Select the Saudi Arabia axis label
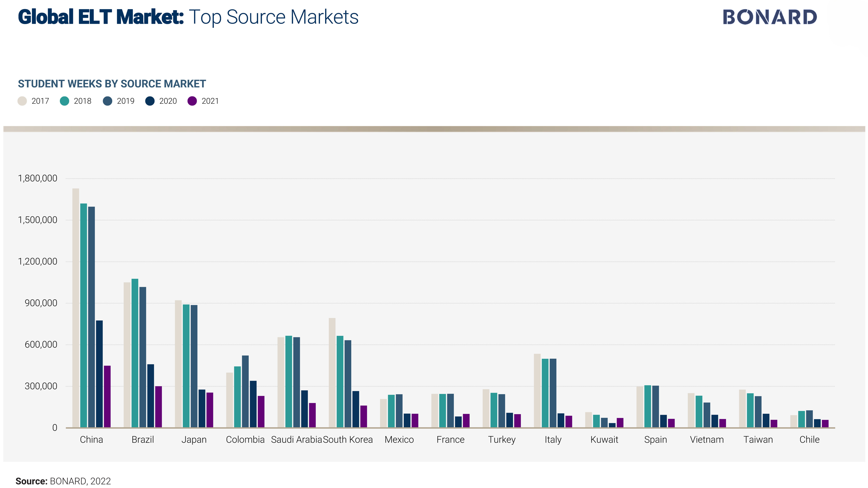The height and width of the screenshot is (488, 868). point(297,439)
